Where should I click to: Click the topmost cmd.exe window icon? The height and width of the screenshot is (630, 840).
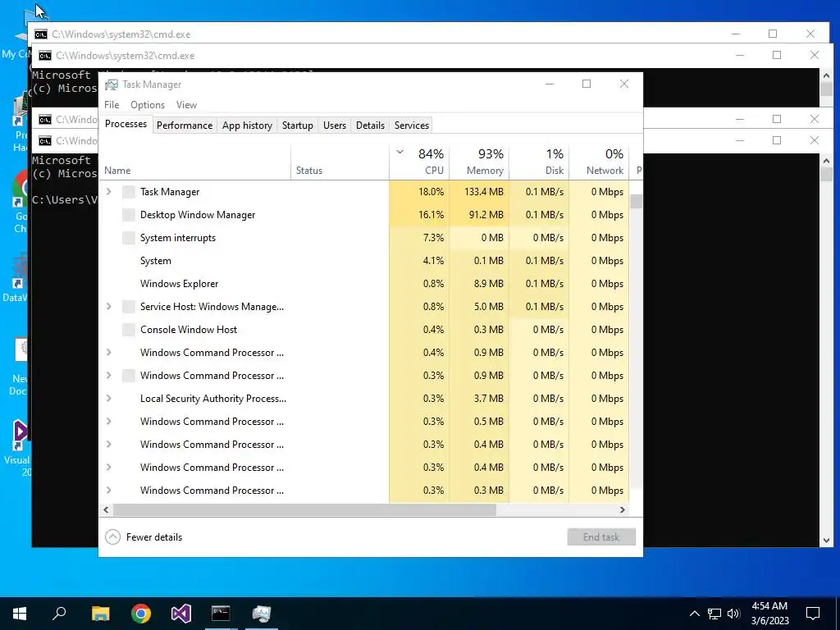[x=41, y=34]
